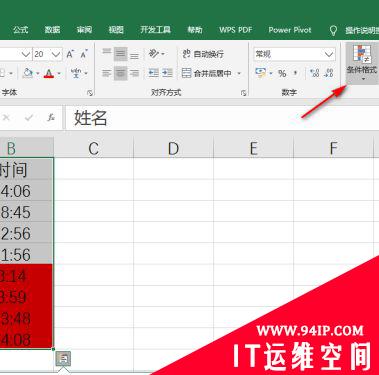Click the insert function fx button
Viewport: 379px width, 375px height.
click(51, 117)
